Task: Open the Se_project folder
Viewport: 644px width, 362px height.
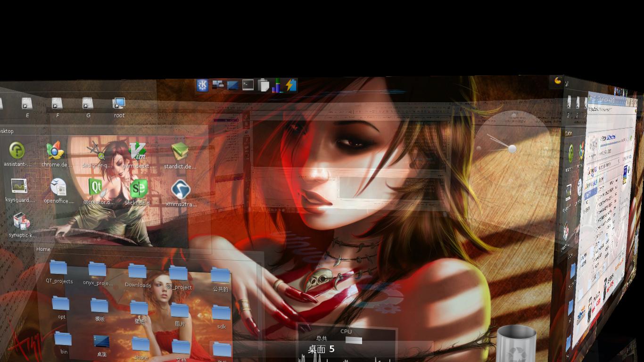Action: (x=178, y=273)
